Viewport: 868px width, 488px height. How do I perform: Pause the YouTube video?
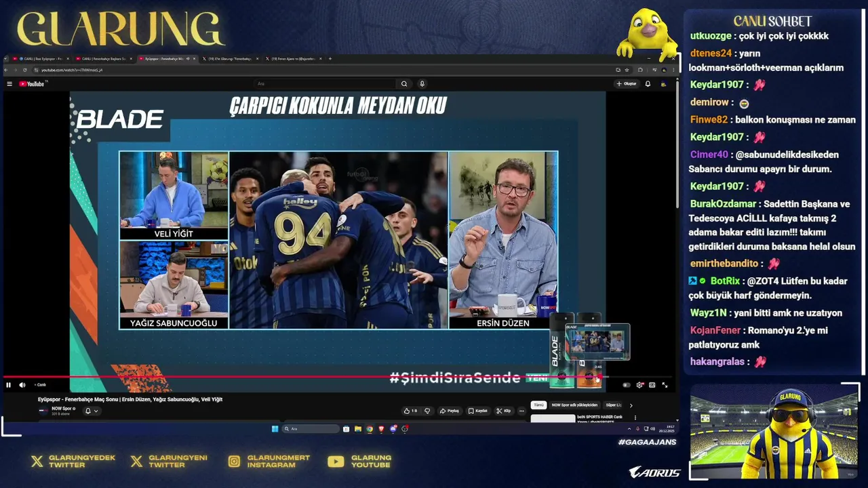click(8, 385)
